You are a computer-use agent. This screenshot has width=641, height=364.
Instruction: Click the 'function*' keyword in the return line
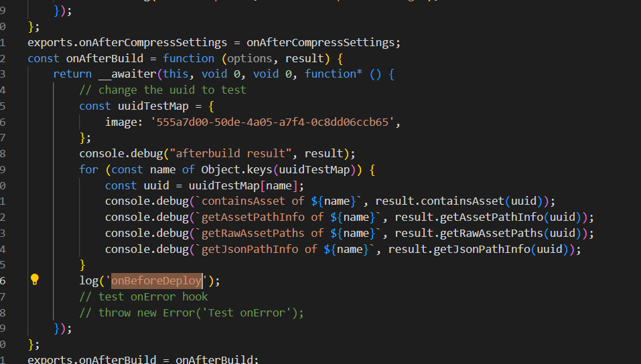[333, 74]
